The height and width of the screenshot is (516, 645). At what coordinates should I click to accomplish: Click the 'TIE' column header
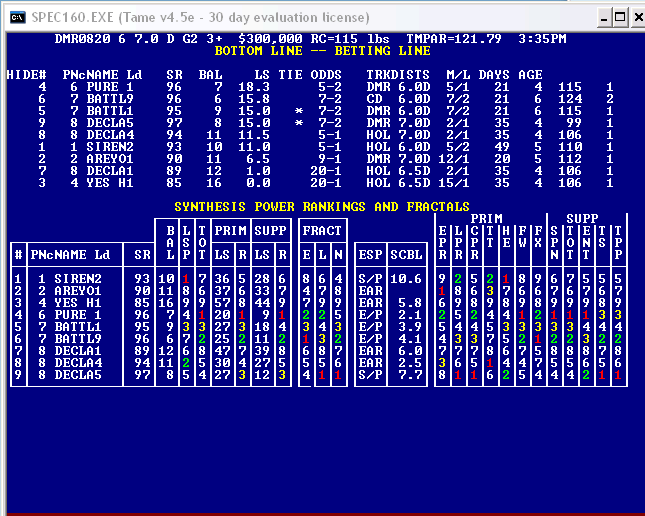coord(290,75)
